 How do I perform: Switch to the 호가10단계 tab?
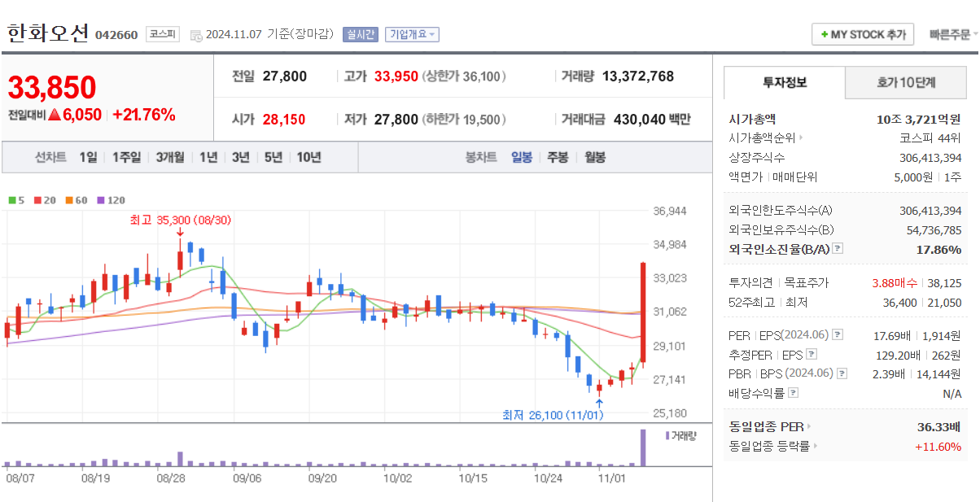click(906, 82)
